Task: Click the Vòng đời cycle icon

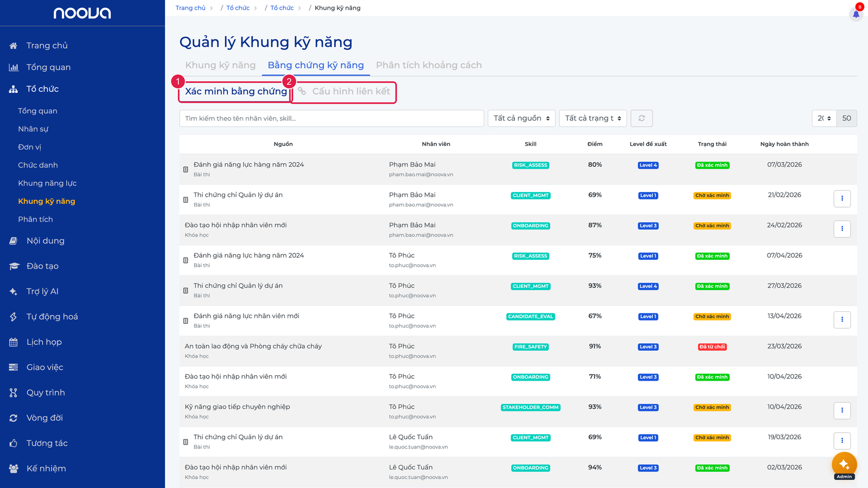Action: tap(14, 418)
